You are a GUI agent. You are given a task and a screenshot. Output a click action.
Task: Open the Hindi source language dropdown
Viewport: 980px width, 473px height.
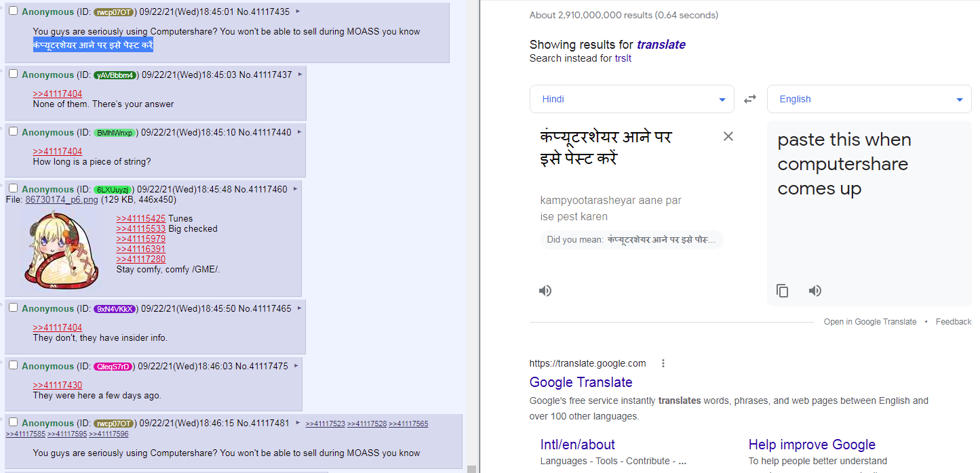click(631, 99)
